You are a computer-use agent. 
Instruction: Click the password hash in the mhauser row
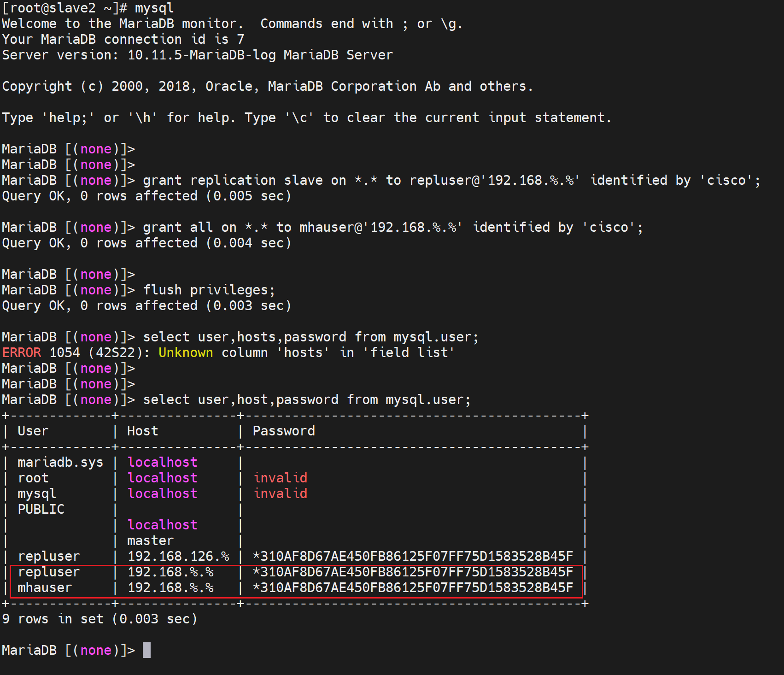tap(413, 587)
